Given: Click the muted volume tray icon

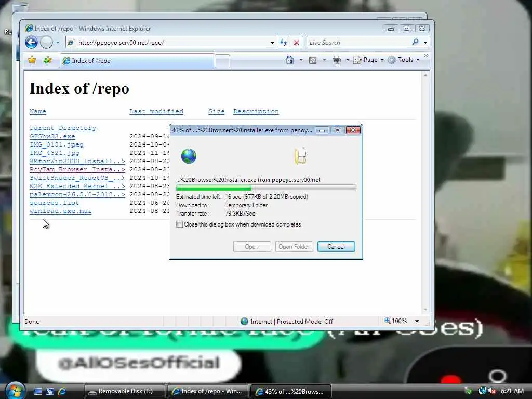Looking at the screenshot, I should click(x=492, y=391).
